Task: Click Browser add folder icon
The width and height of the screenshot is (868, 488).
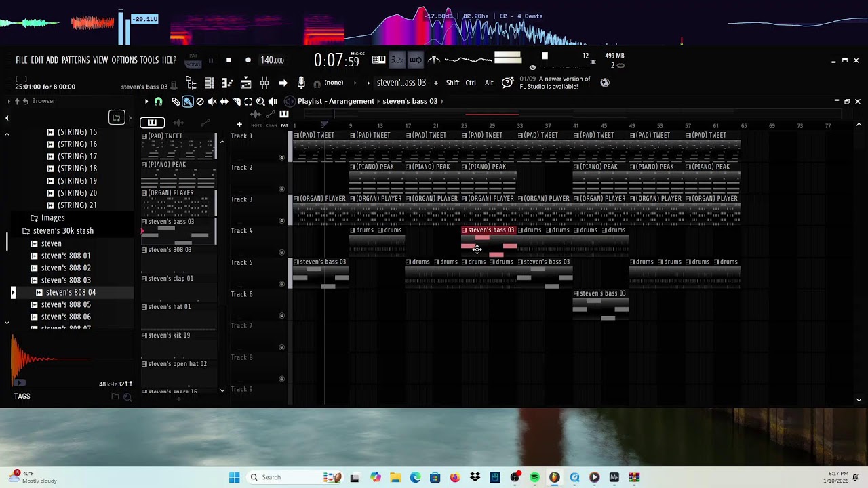Action: (x=117, y=118)
